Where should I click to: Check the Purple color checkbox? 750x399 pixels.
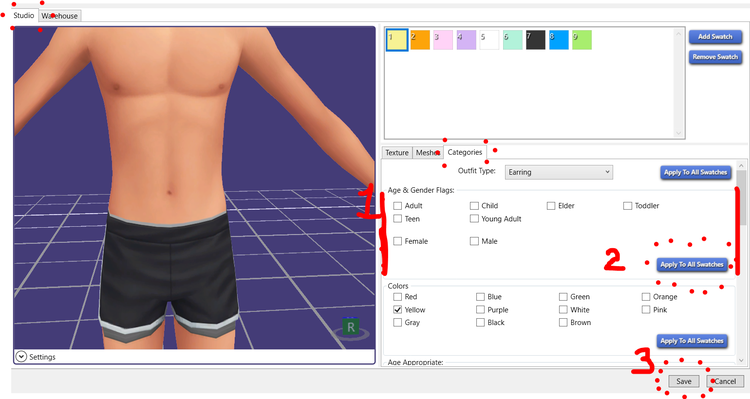[x=480, y=310]
